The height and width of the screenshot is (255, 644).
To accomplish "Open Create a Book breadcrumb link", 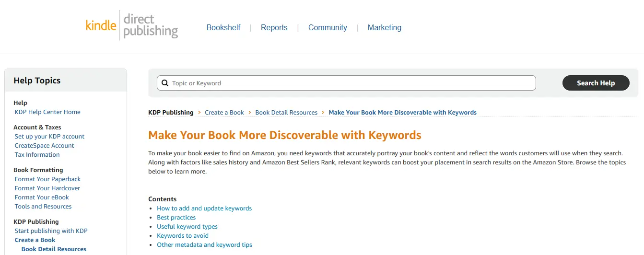I will [x=224, y=112].
